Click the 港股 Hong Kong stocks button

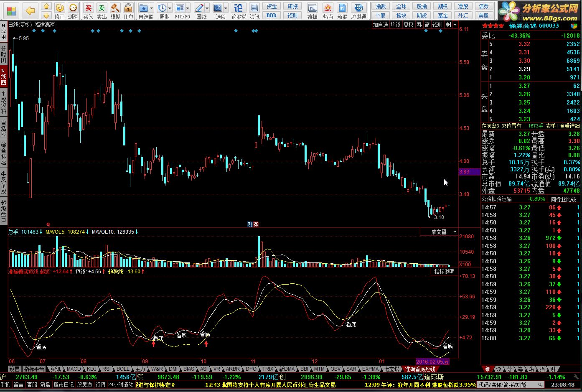point(463,6)
